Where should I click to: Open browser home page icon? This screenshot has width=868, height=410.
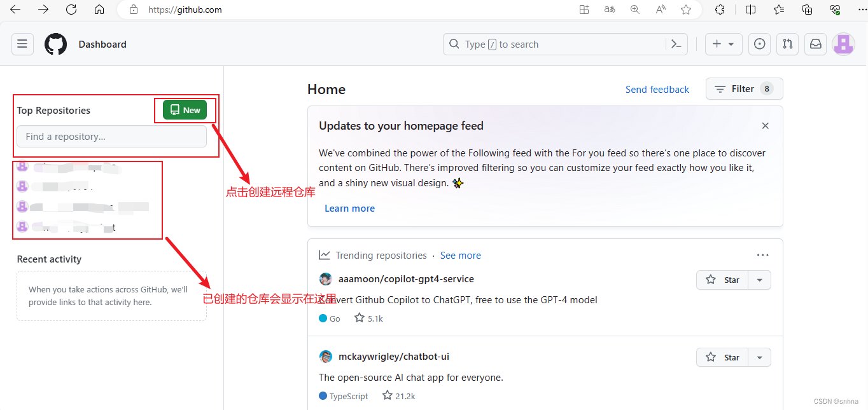(99, 10)
